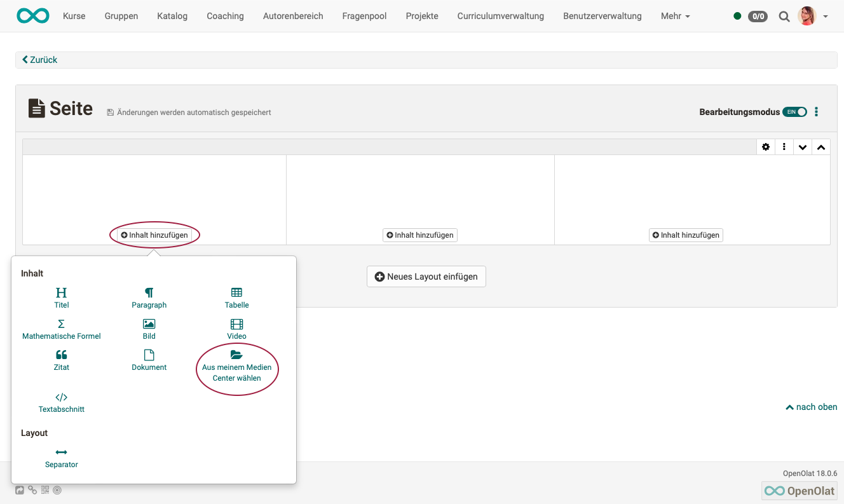Image resolution: width=844 pixels, height=504 pixels.
Task: Choose Aus meinem Medien Center wählen
Action: [x=236, y=367]
